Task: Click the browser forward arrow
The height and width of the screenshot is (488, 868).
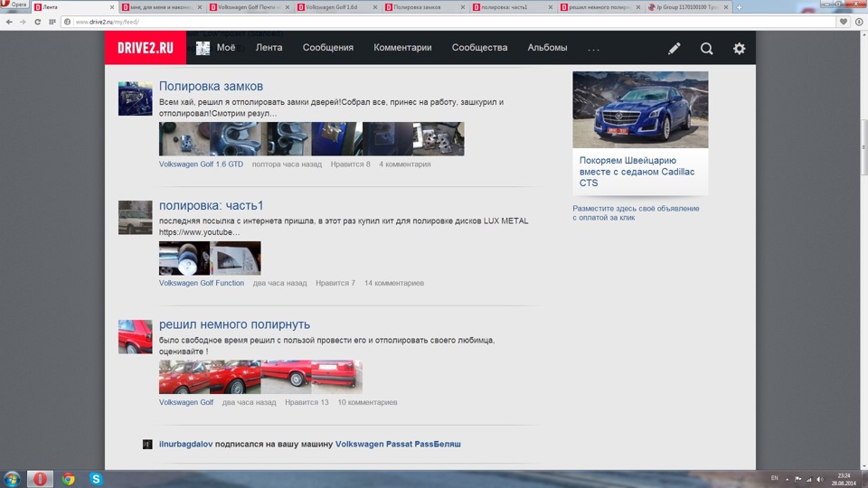Action: point(23,22)
